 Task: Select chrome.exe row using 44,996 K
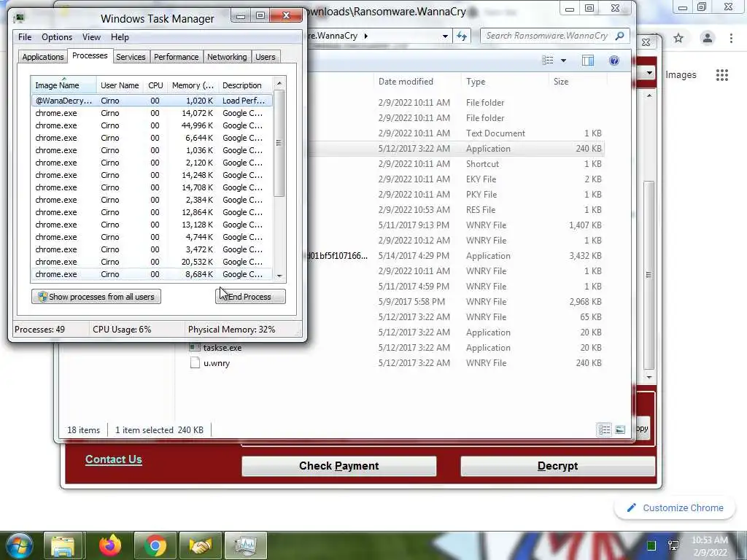pos(152,125)
